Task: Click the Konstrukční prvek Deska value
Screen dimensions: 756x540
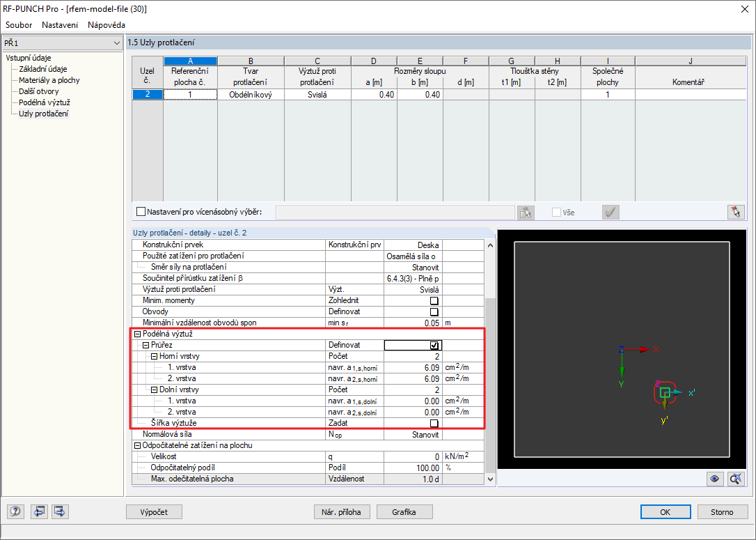Action: point(413,245)
